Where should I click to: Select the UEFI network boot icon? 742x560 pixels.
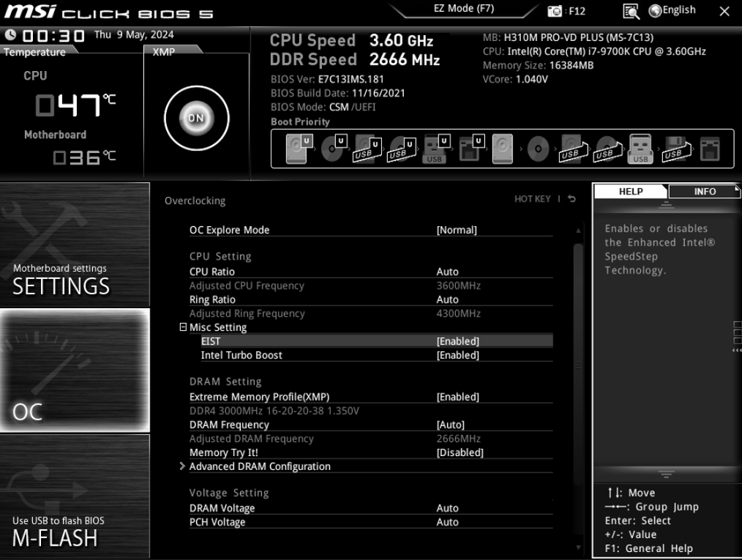[x=471, y=149]
